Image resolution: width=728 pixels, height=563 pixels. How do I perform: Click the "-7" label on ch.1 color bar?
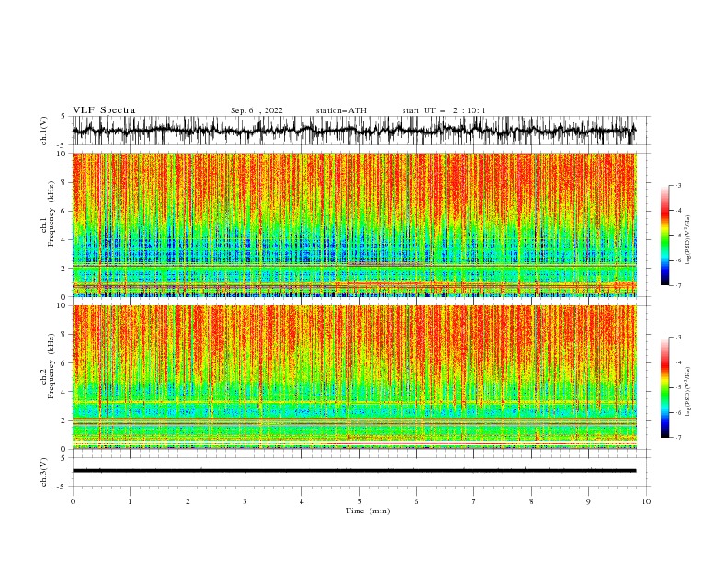pos(678,285)
